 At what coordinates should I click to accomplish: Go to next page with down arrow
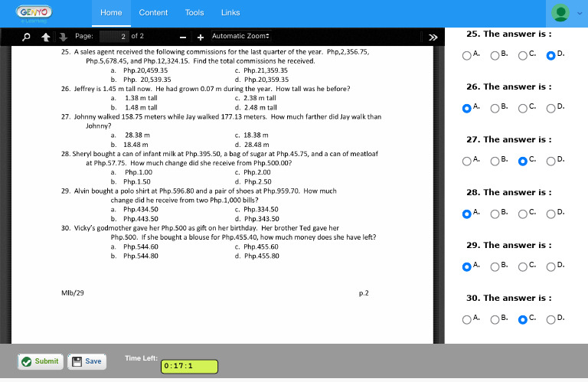[63, 37]
